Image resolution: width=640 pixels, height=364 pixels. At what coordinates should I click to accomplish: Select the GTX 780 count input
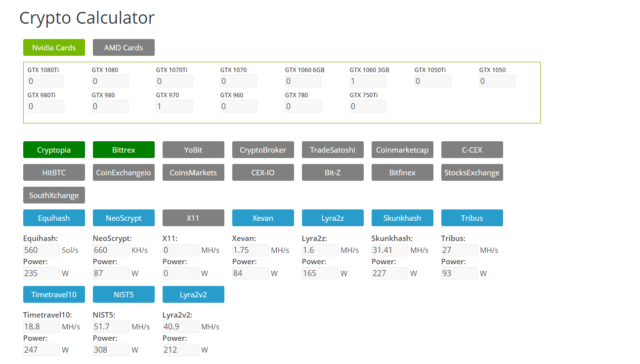click(303, 106)
